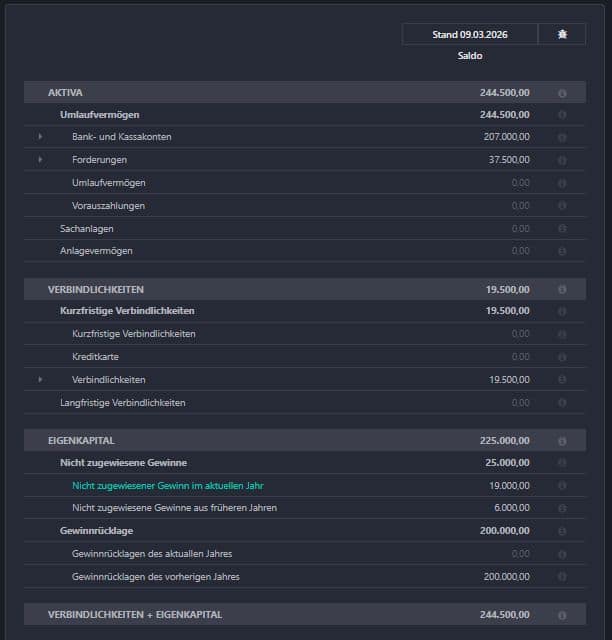Click the Anlagevermögen row label
The image size is (612, 640).
click(x=96, y=251)
